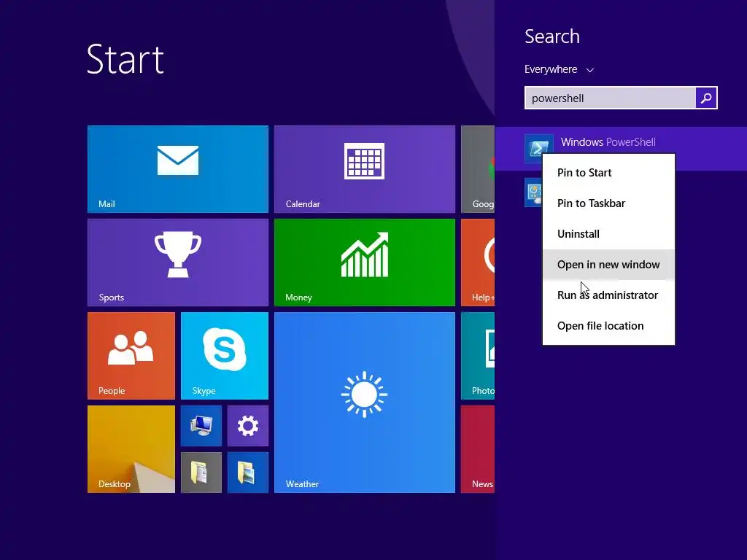
Task: Open the People tile
Action: 131,356
